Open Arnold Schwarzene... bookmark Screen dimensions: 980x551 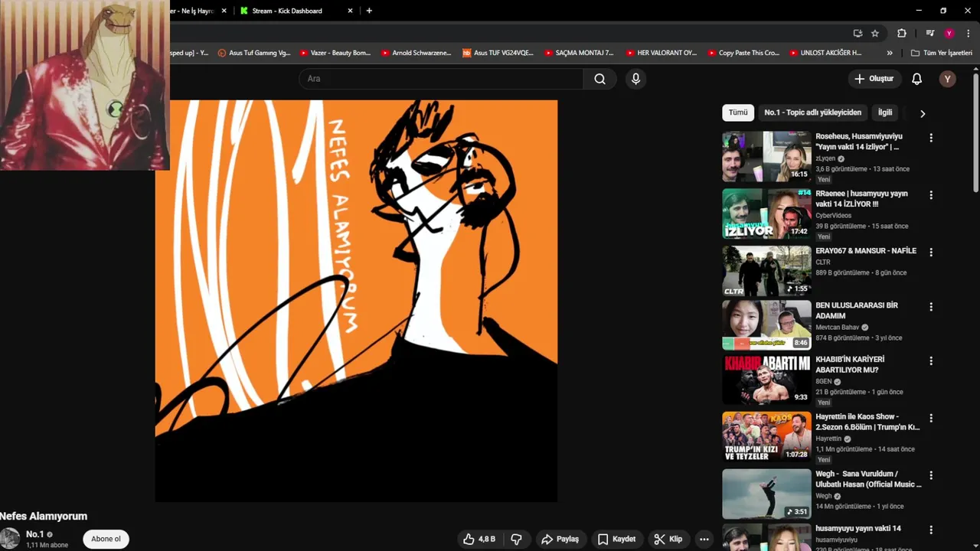[x=416, y=53]
